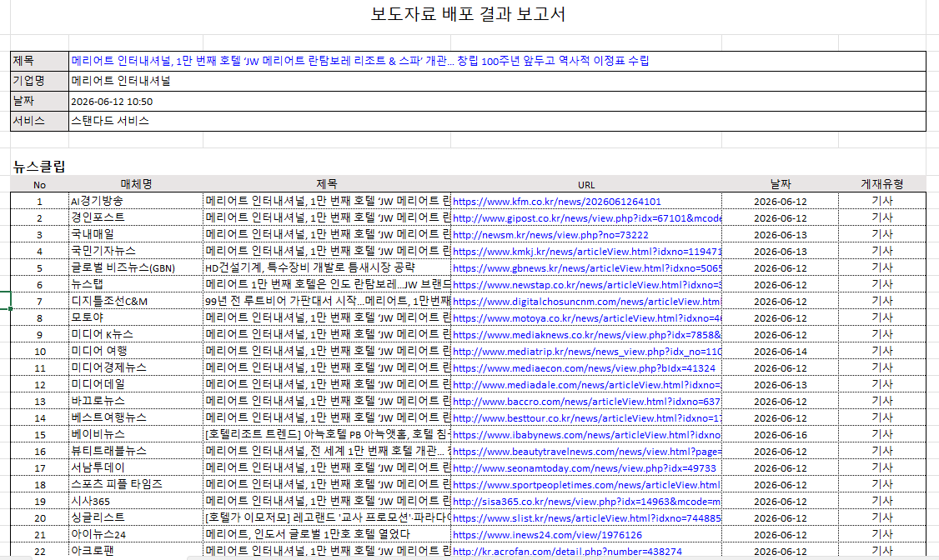
Task: Select the date cell '2026-06-12 10:50'
Action: click(497, 101)
